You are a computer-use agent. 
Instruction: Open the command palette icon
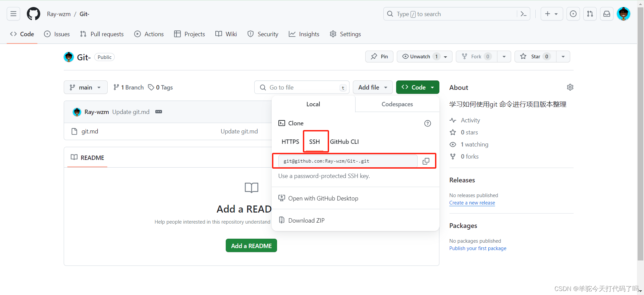(x=523, y=14)
